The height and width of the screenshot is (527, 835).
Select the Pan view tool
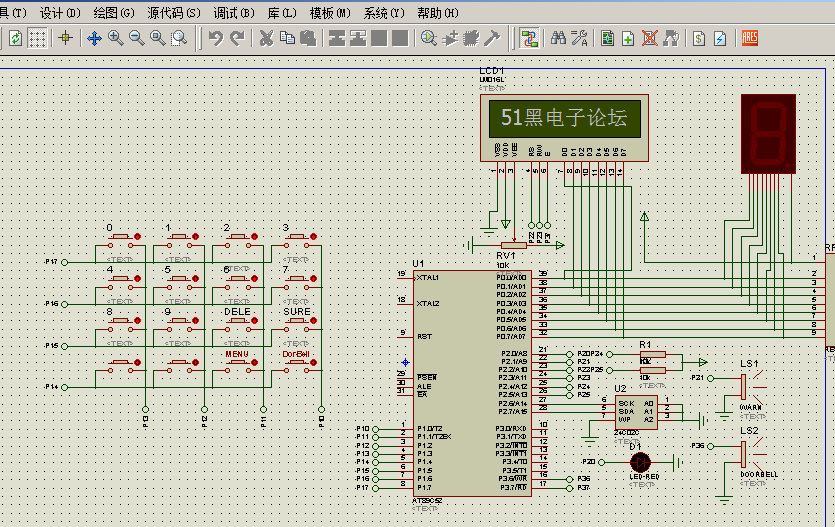coord(94,39)
